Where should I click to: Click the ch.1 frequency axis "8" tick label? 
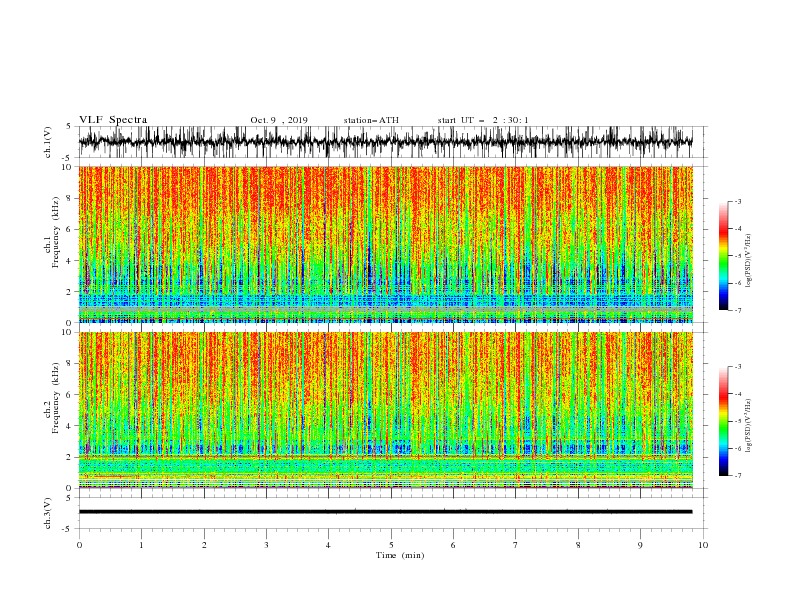pos(69,198)
